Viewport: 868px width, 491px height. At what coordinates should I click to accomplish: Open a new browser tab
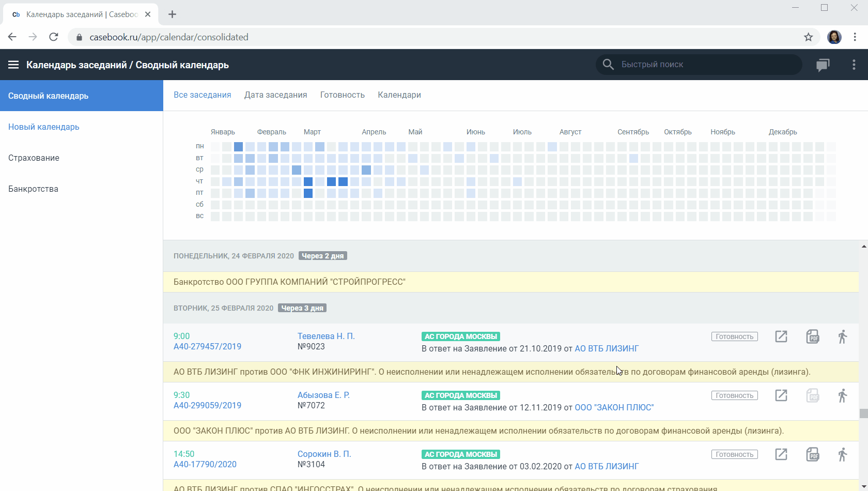point(173,14)
